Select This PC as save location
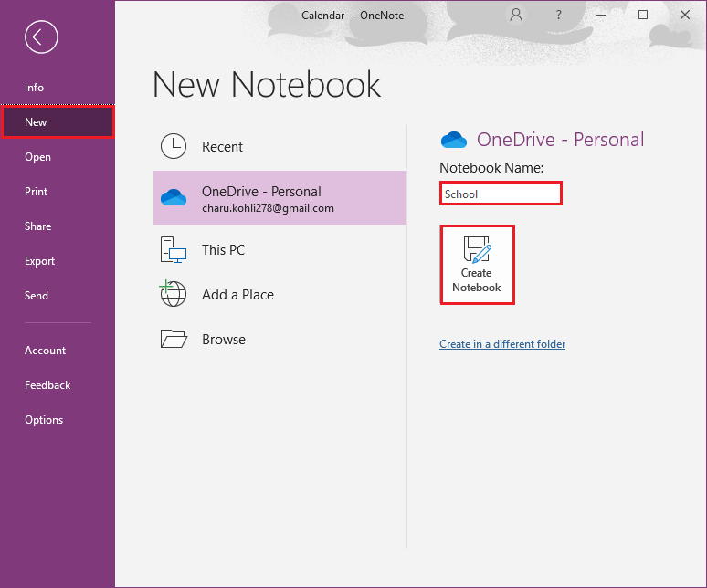Image resolution: width=707 pixels, height=588 pixels. tap(223, 249)
